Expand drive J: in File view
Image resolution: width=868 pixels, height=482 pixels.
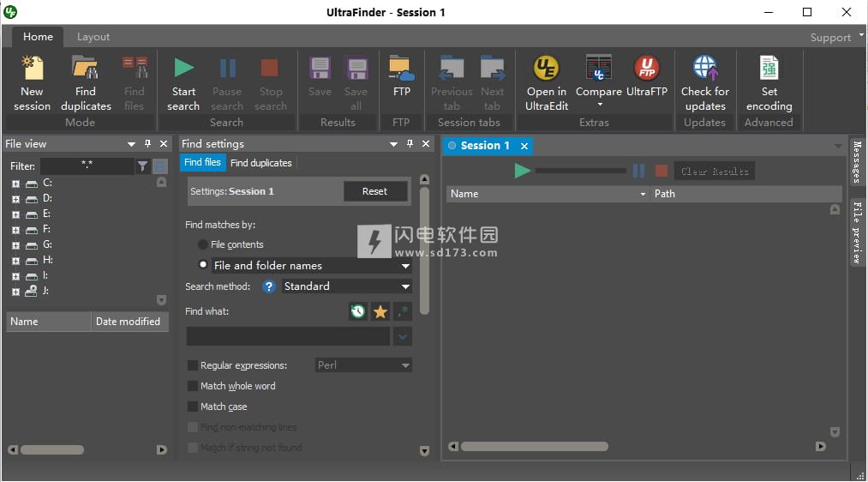(15, 292)
